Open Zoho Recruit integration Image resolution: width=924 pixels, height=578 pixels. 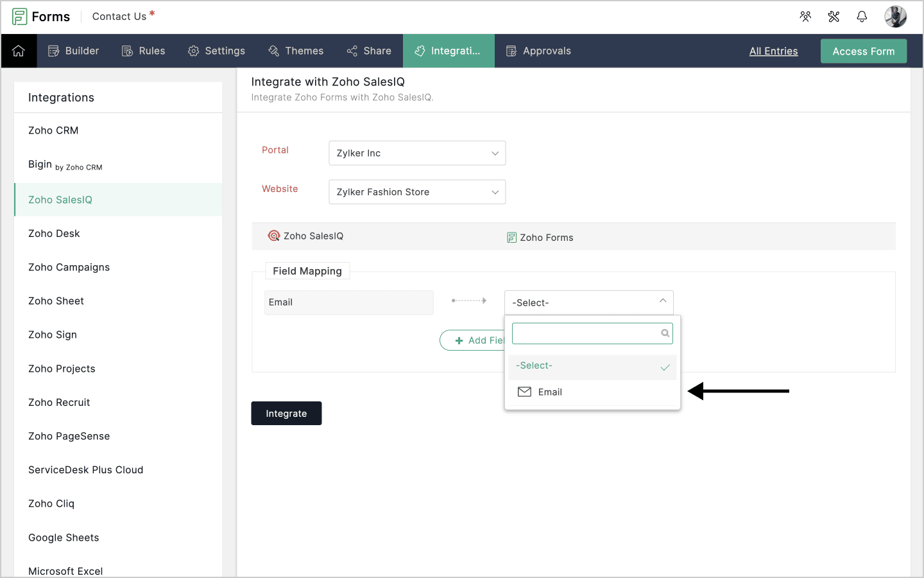(118, 403)
